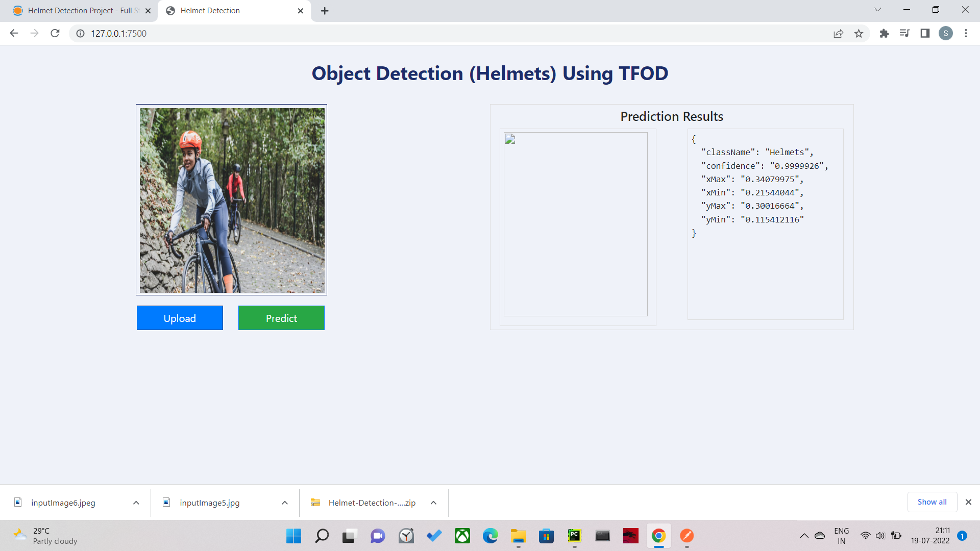Click the site information icon
Screen dimensions: 980x551
[80, 33]
